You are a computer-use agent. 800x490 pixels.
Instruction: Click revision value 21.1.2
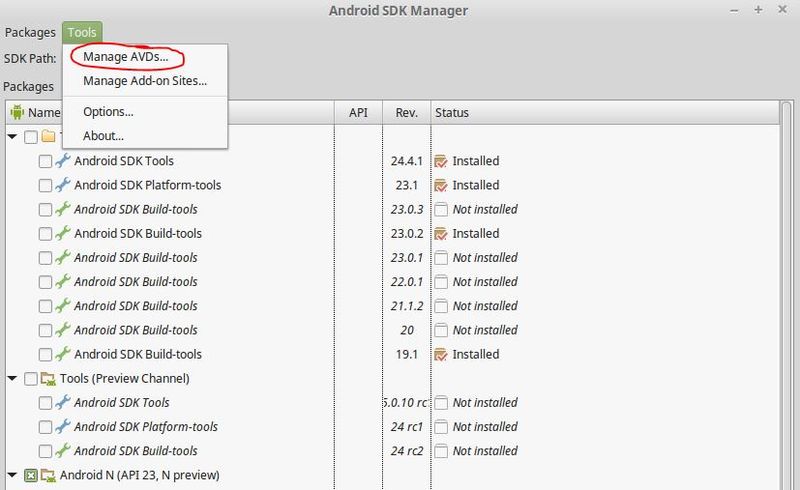click(407, 306)
